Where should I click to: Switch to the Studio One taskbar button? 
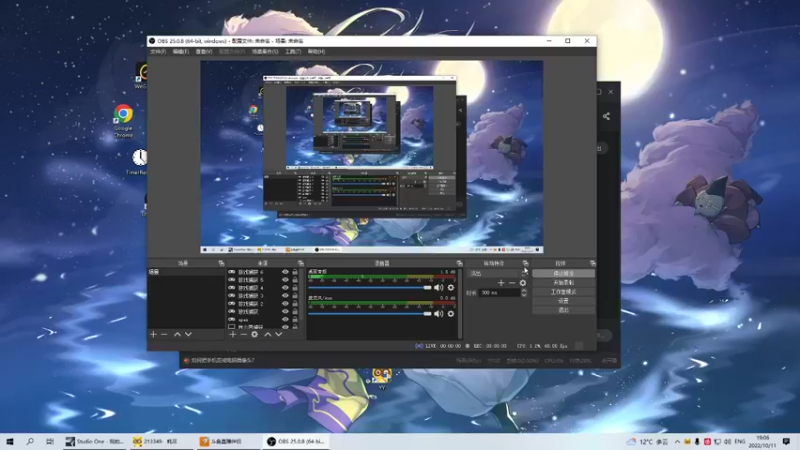tap(95, 441)
